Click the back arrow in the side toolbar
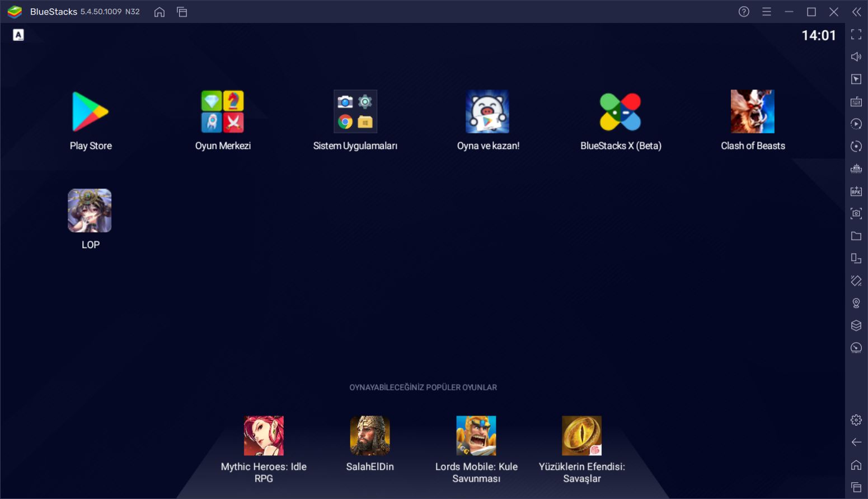This screenshot has height=499, width=868. 856,442
